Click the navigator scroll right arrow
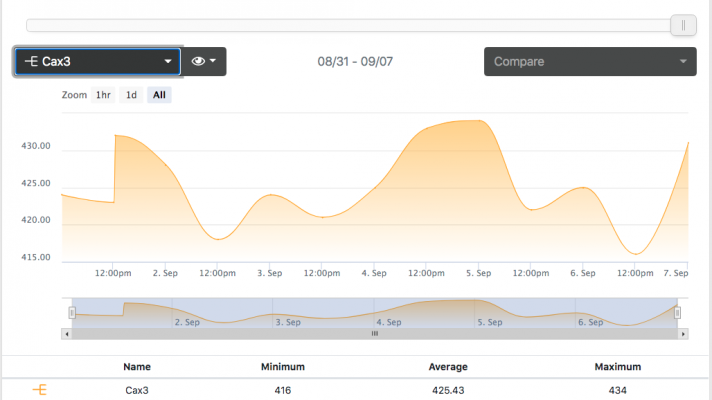This screenshot has height=400, width=712. point(683,334)
